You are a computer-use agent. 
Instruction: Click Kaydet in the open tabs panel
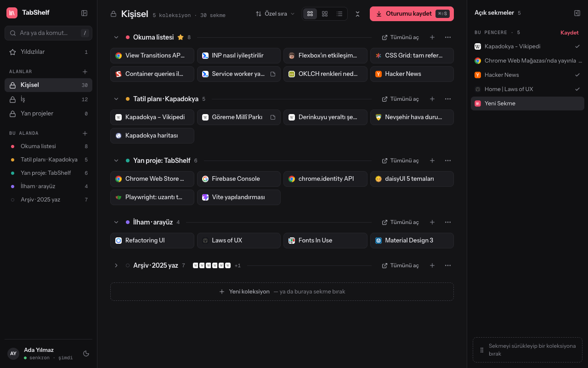pos(570,33)
